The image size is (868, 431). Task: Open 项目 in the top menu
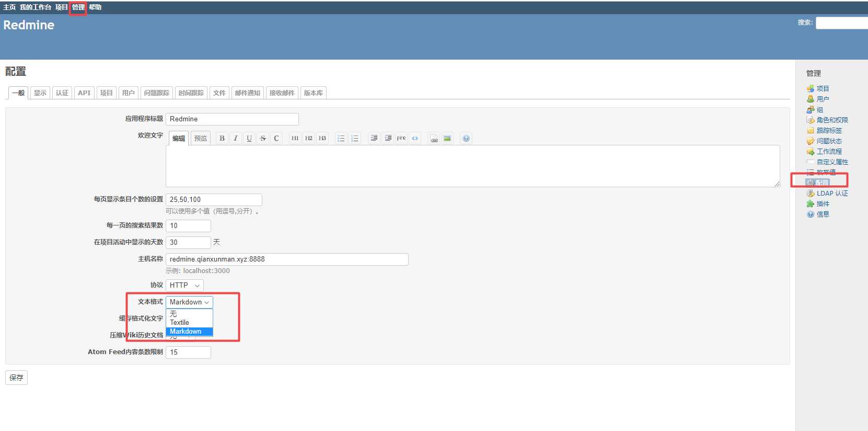tap(62, 7)
